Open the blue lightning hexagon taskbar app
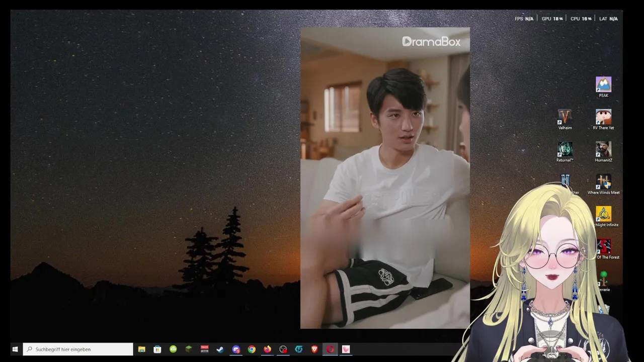 coord(299,349)
